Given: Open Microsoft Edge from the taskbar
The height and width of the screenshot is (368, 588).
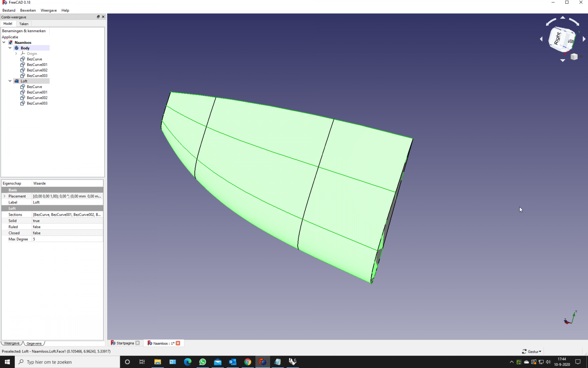Looking at the screenshot, I should 187,362.
